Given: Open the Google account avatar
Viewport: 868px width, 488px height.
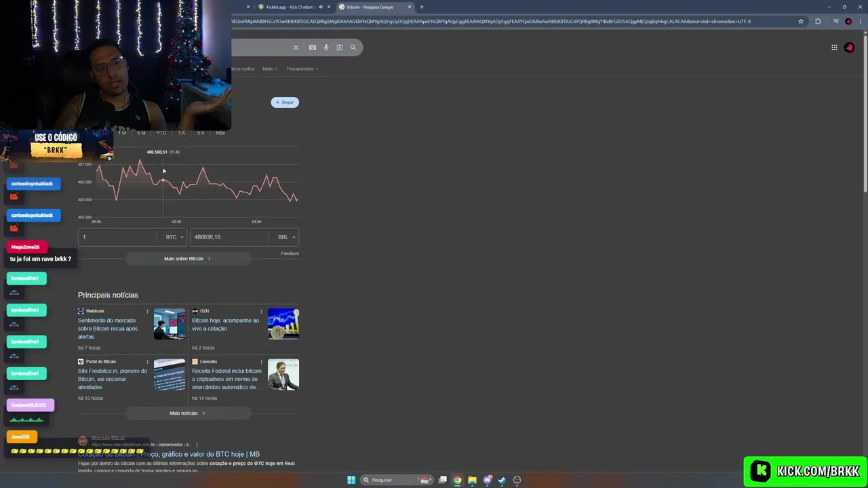Looking at the screenshot, I should [849, 47].
